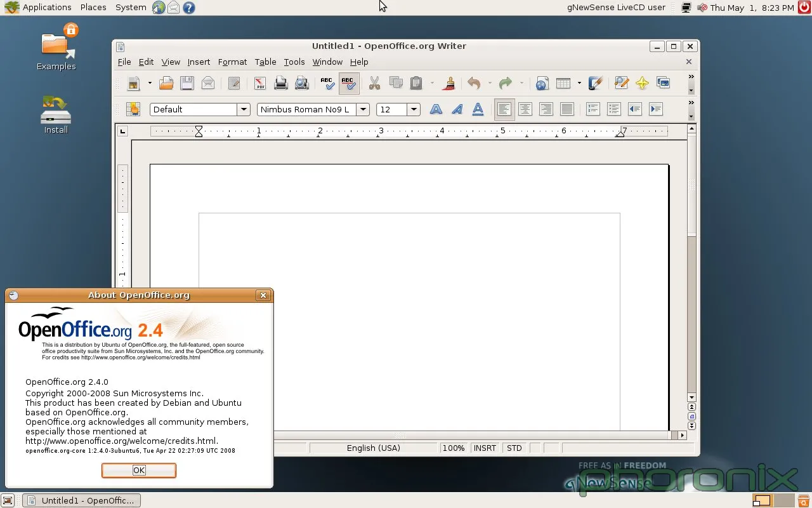Image resolution: width=812 pixels, height=508 pixels.
Task: Click the Increase Indent icon
Action: pyautogui.click(x=655, y=109)
